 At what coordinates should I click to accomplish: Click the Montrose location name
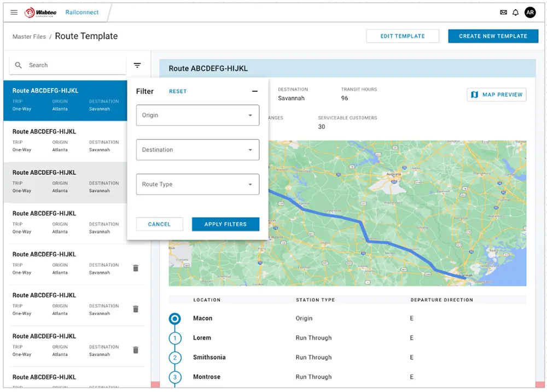207,377
